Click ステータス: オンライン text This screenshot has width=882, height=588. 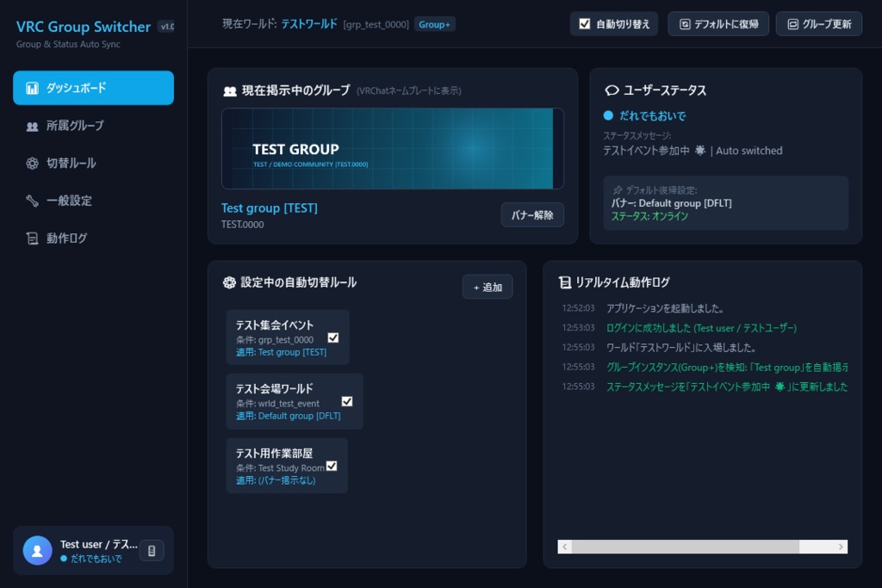[x=649, y=216]
